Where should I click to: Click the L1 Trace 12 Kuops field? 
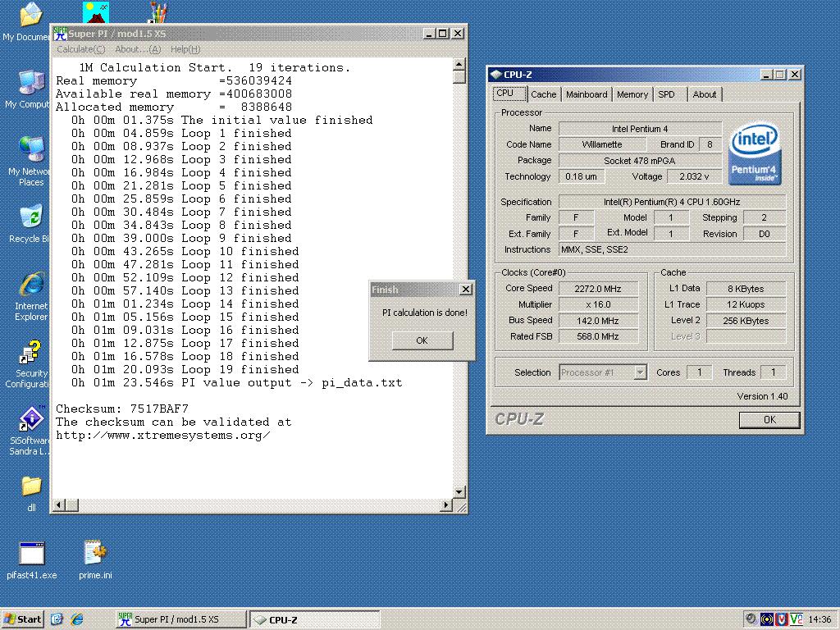coord(746,304)
